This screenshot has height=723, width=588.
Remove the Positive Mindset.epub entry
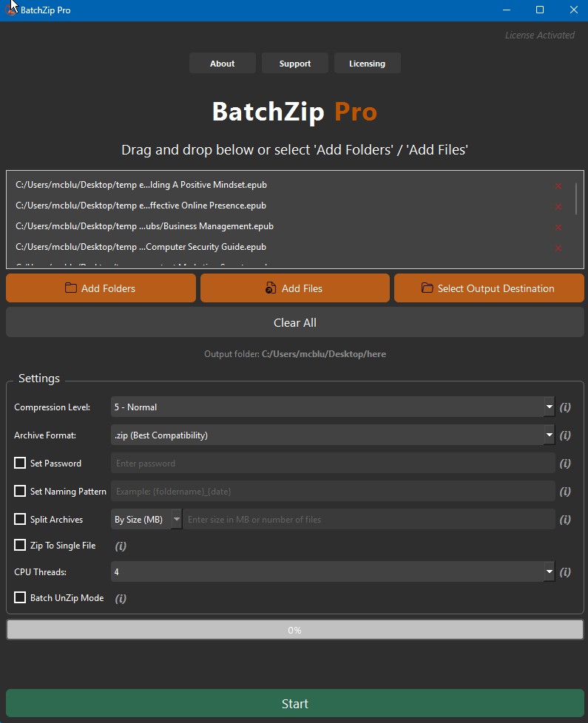pyautogui.click(x=558, y=186)
